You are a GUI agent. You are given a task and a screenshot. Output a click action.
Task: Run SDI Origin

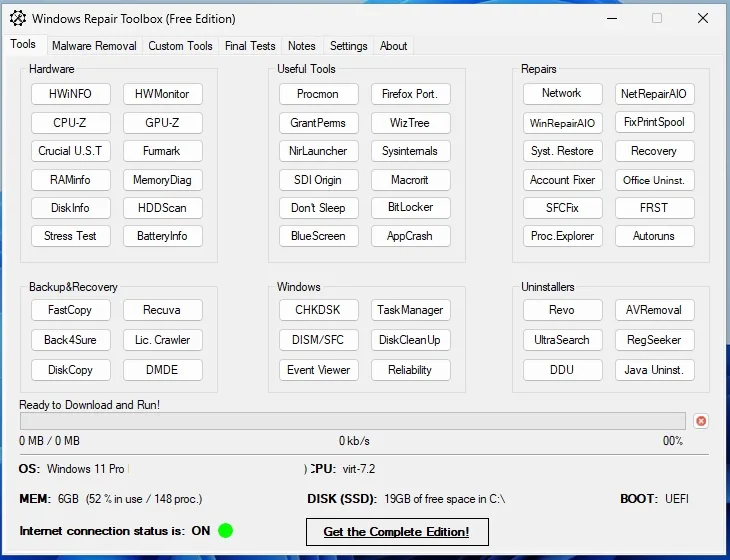pyautogui.click(x=319, y=180)
